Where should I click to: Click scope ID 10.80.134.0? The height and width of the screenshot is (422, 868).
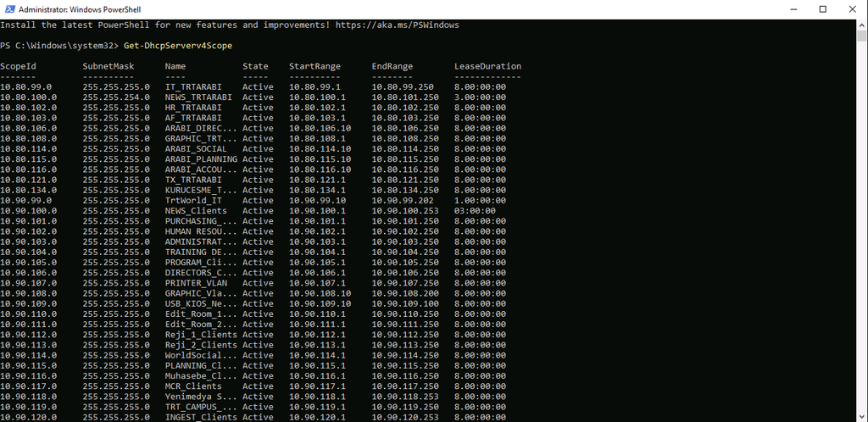tap(28, 191)
